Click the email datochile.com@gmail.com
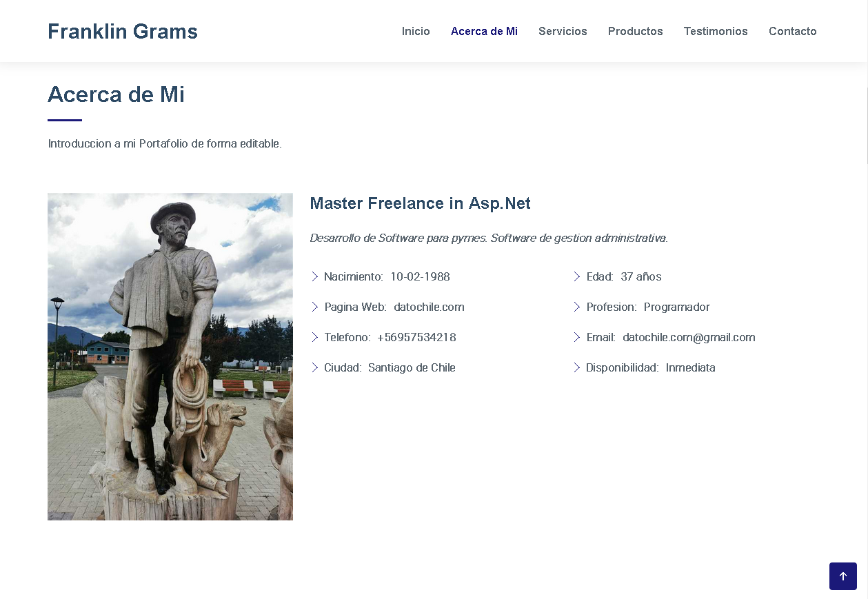Image resolution: width=868 pixels, height=599 pixels. (689, 337)
